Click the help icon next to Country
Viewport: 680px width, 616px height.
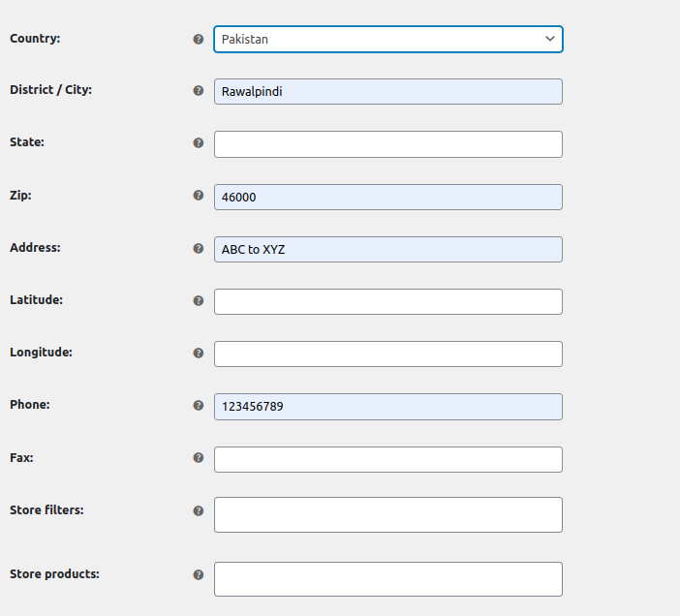click(199, 40)
